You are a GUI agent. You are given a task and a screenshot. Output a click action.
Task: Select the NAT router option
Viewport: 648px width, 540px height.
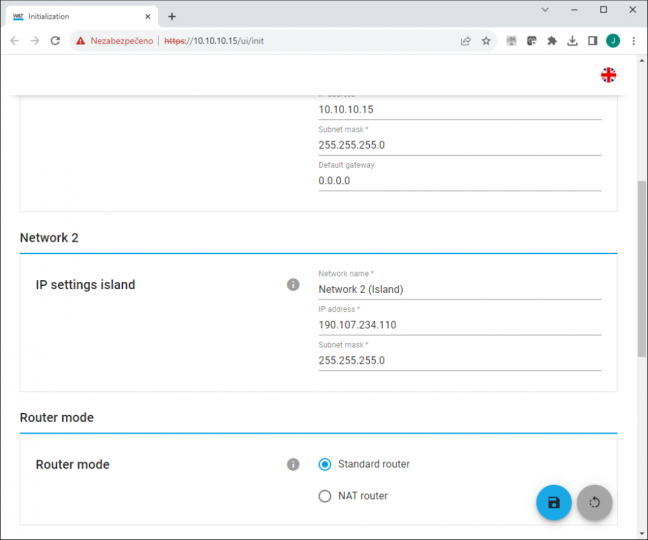pyautogui.click(x=325, y=496)
